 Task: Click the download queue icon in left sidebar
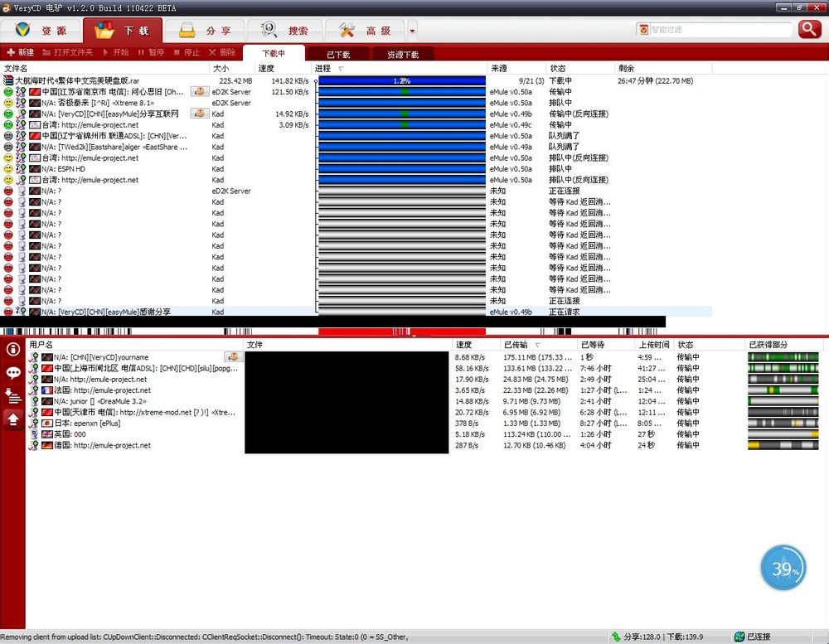[12, 395]
